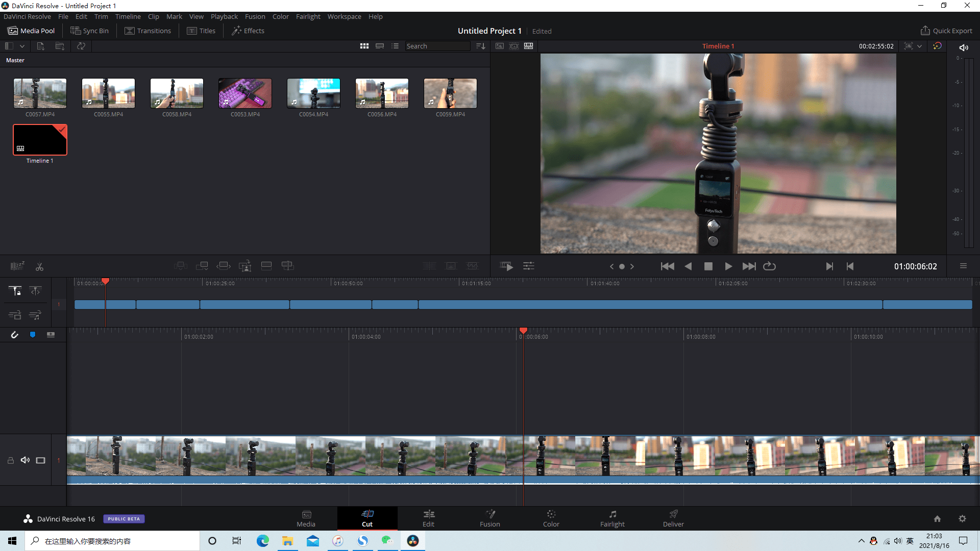Switch to the Deliver page tab
The width and height of the screenshot is (980, 551).
(x=673, y=518)
